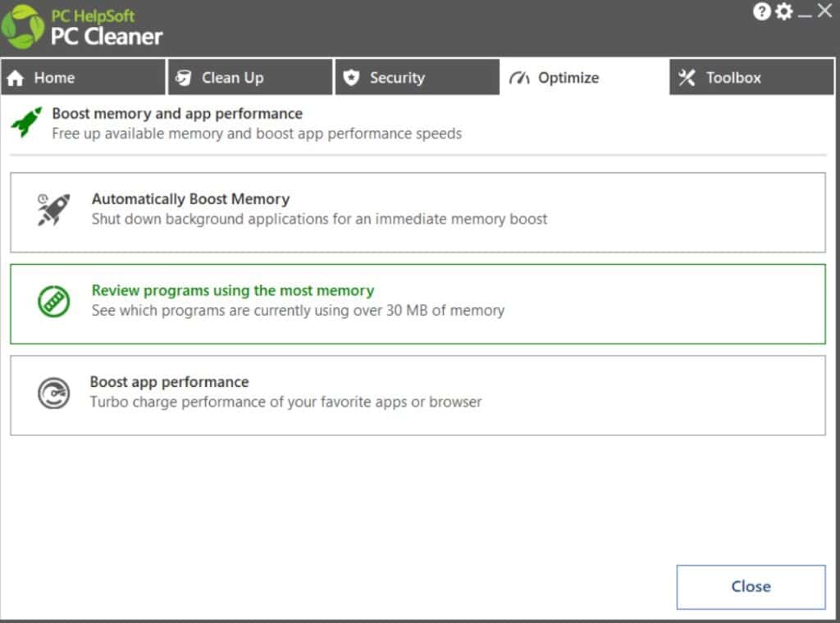840x623 pixels.
Task: Go to the Toolbox tab
Action: pyautogui.click(x=751, y=77)
